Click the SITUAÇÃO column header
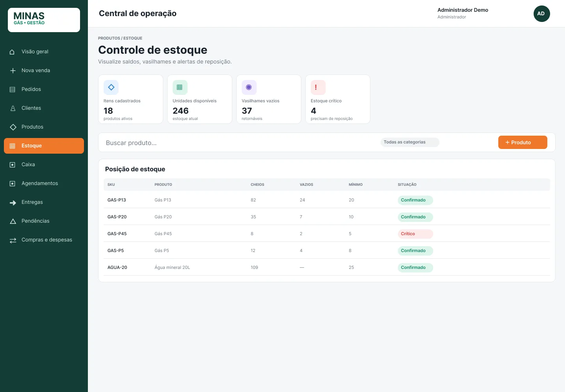The width and height of the screenshot is (565, 392). 407,185
